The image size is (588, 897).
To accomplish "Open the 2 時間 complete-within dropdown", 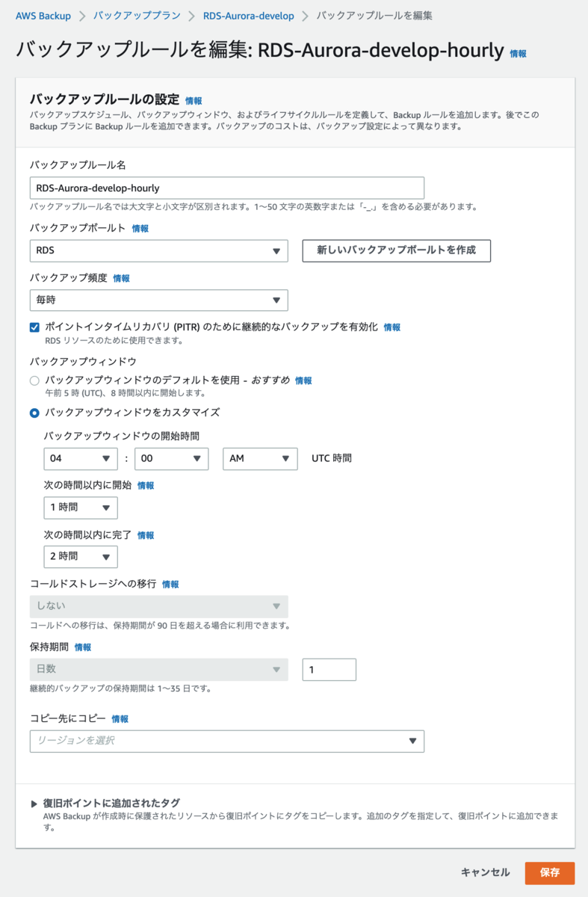I will tap(81, 557).
